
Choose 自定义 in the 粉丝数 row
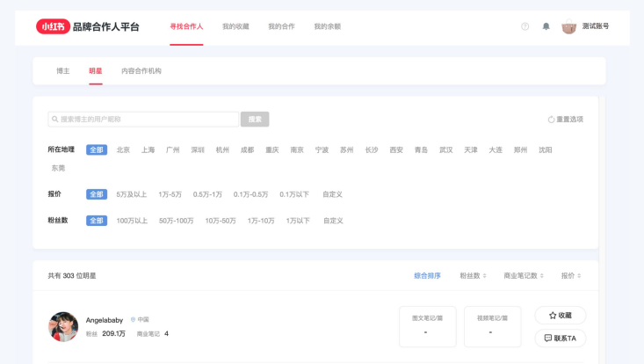pyautogui.click(x=333, y=221)
